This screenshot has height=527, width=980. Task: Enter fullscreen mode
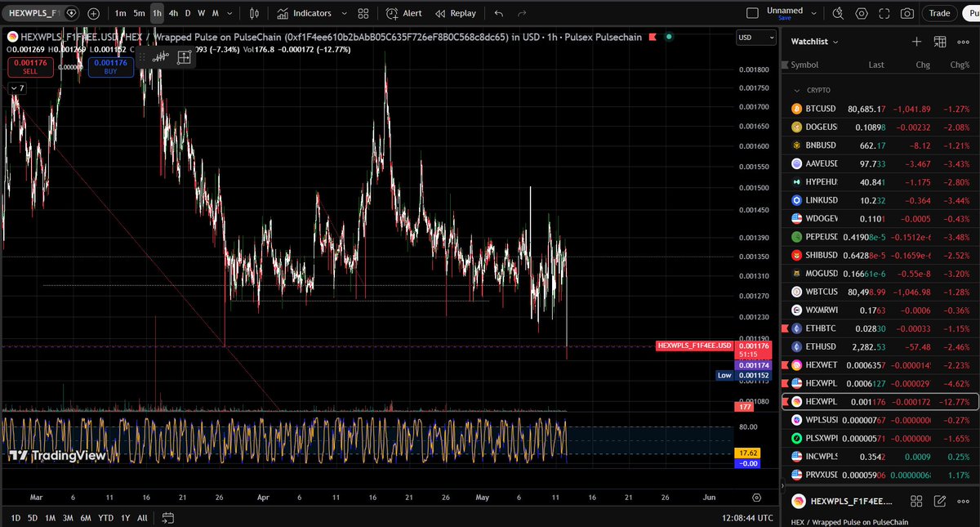coord(884,13)
